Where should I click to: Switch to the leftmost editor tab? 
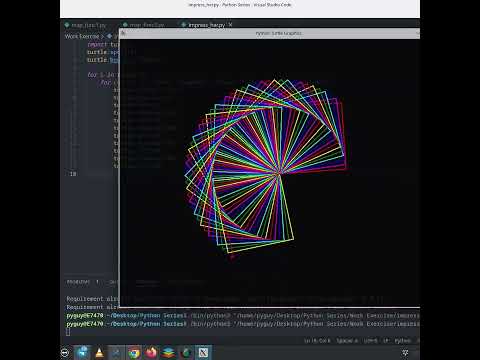(x=86, y=25)
